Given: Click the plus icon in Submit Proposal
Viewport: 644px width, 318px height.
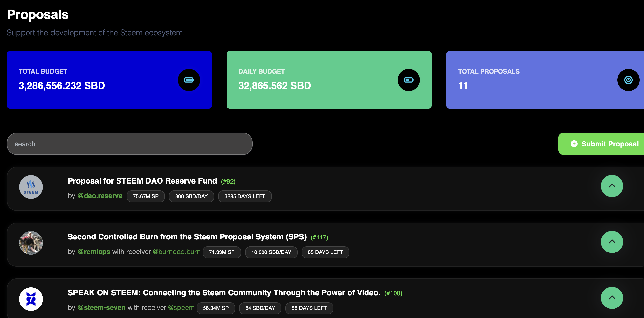Looking at the screenshot, I should coord(574,144).
